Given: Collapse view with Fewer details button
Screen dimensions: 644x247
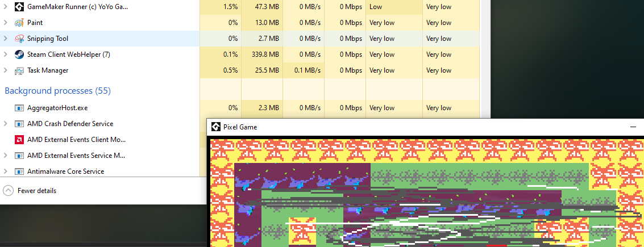Looking at the screenshot, I should coord(30,191).
